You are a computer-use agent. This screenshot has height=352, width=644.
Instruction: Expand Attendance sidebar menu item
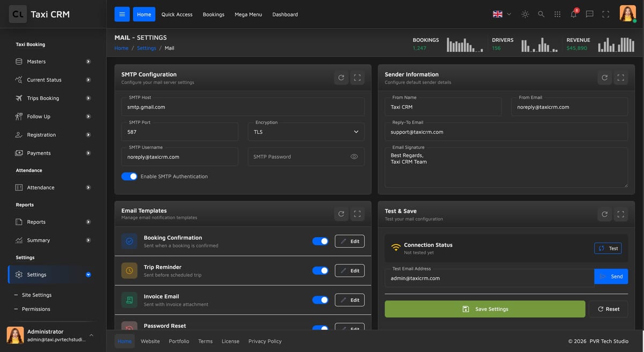(53, 187)
